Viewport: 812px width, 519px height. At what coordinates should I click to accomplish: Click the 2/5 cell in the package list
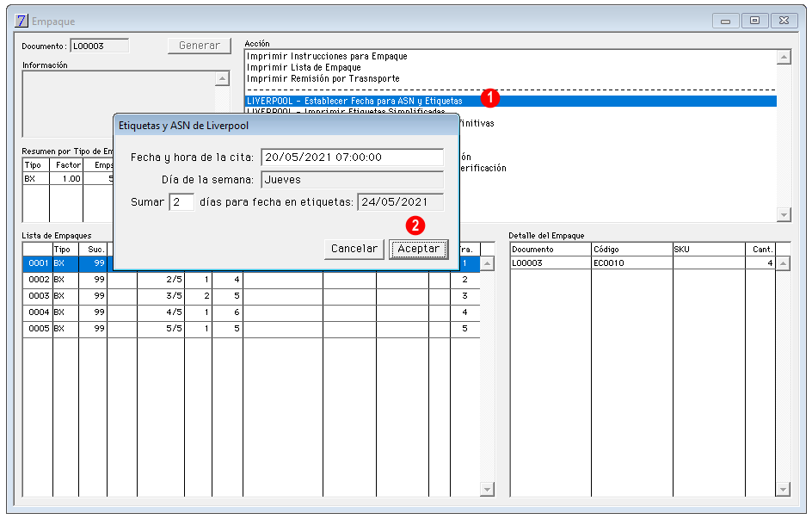(x=161, y=280)
